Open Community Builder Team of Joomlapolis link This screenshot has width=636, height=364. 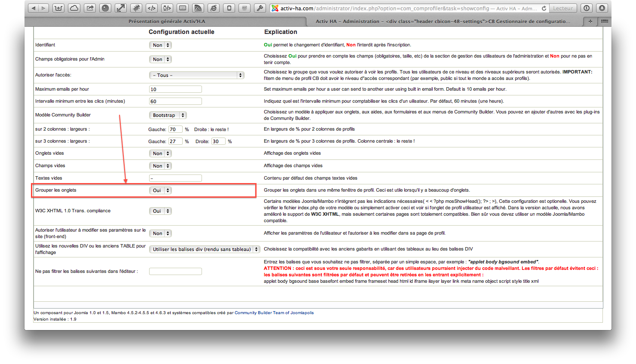(274, 313)
